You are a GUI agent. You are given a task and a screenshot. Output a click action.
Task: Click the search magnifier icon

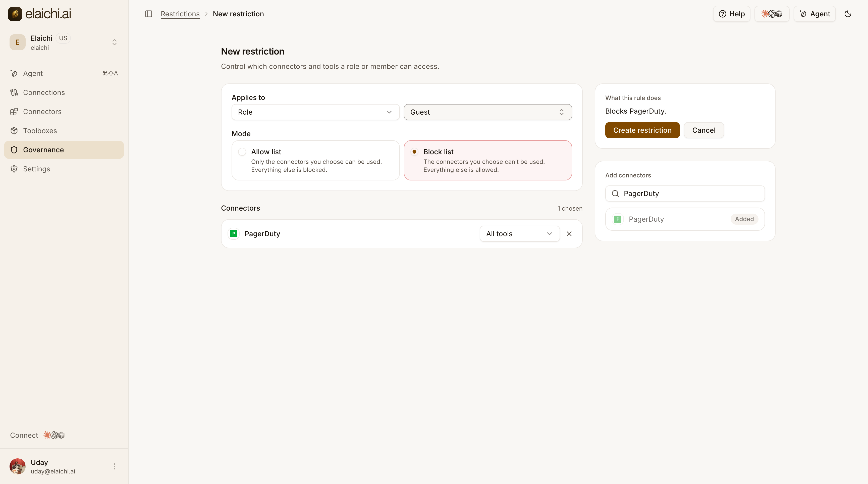click(615, 193)
